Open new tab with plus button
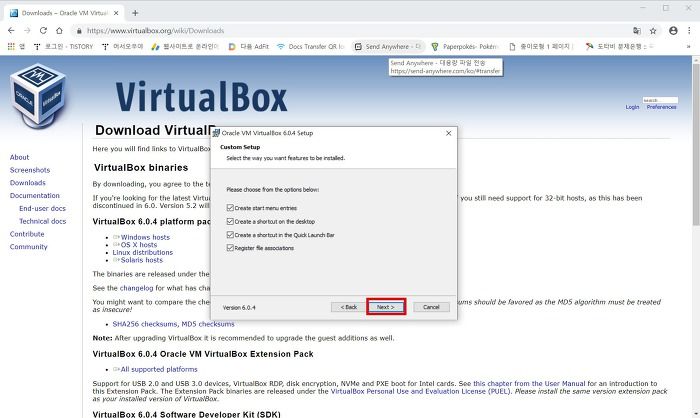This screenshot has width=700, height=418. (135, 13)
